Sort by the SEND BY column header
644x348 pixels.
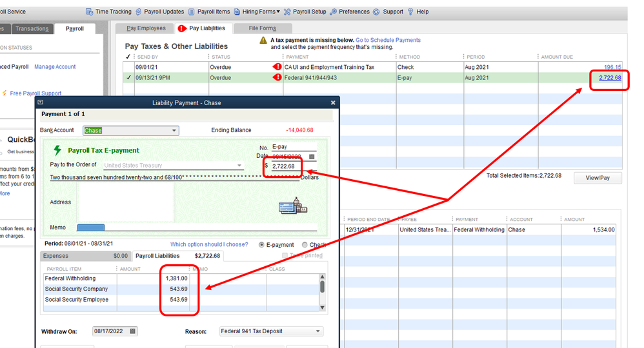[x=147, y=57]
